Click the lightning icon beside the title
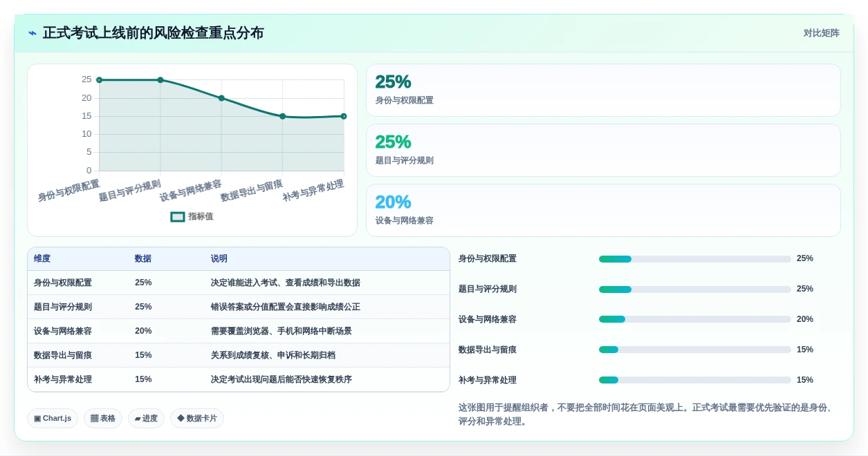The width and height of the screenshot is (868, 456). pos(33,33)
